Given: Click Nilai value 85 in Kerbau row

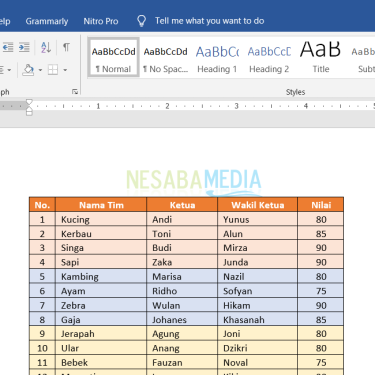Looking at the screenshot, I should 321,234.
